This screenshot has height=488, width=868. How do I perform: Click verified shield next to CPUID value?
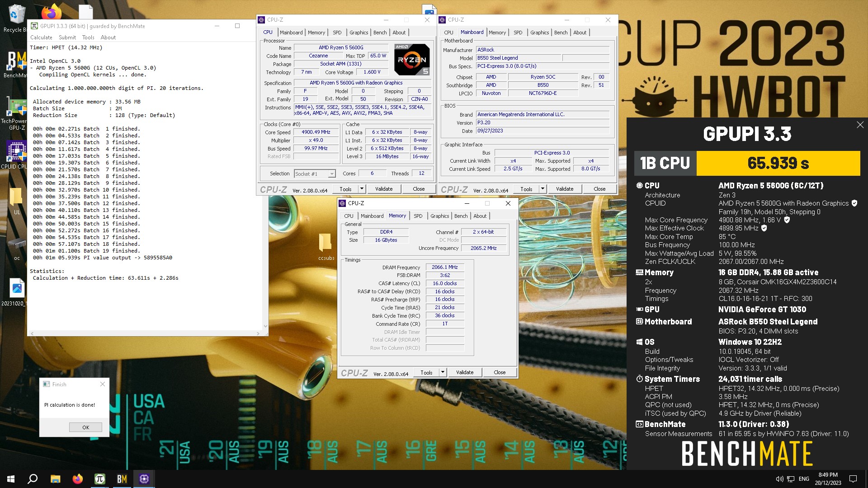pyautogui.click(x=854, y=203)
